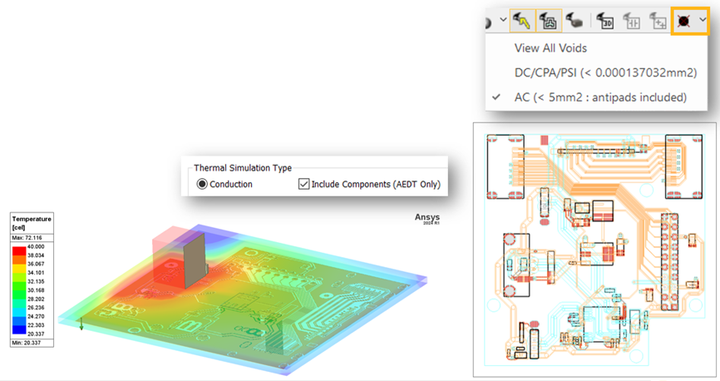Select View All Voids menu entry

click(551, 48)
